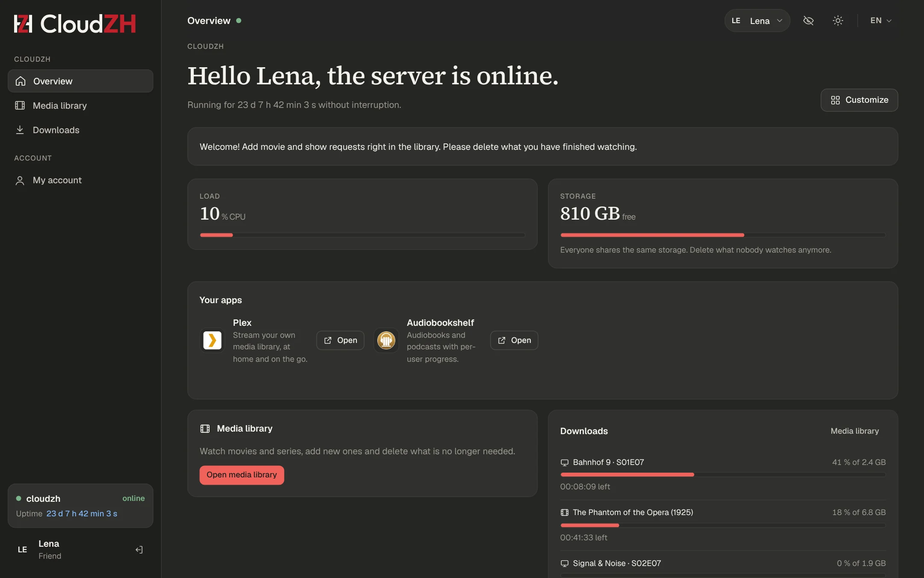
Task: Open Customize dashboard layout options
Action: point(859,100)
